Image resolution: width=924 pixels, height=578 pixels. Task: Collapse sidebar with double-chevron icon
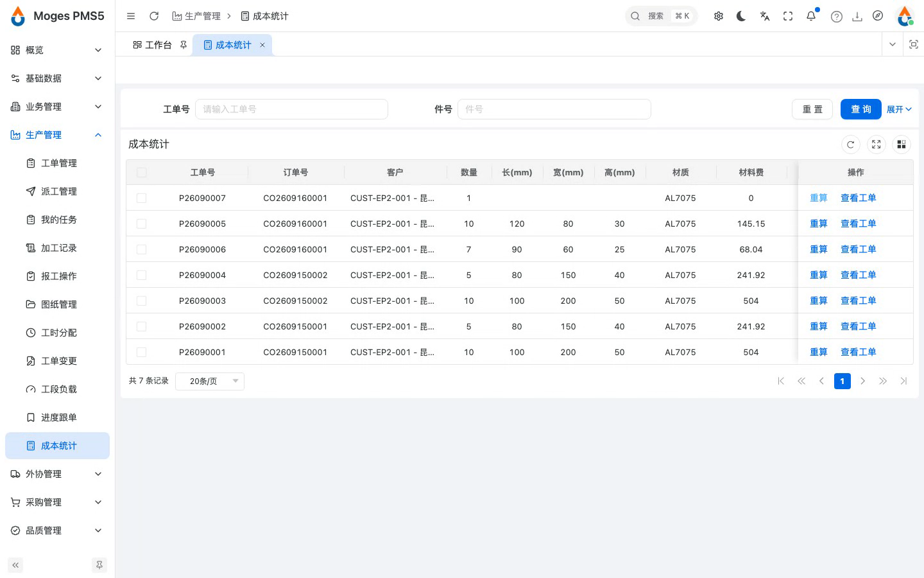(x=15, y=565)
